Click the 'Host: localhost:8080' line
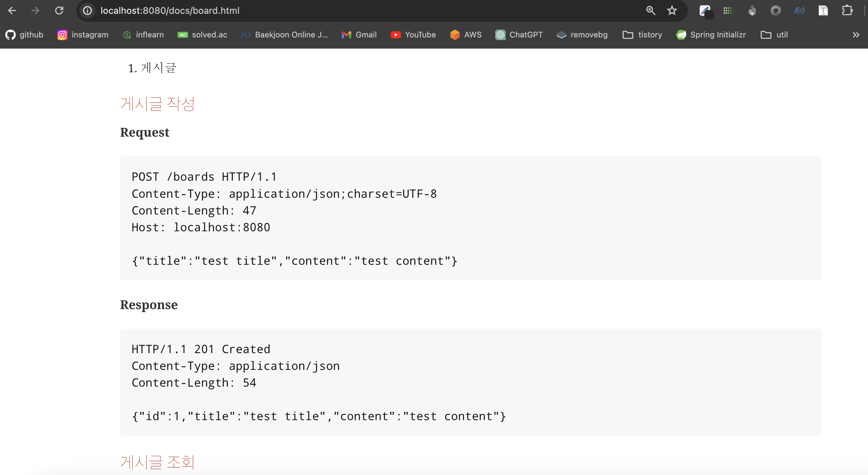868x475 pixels. [x=201, y=228]
